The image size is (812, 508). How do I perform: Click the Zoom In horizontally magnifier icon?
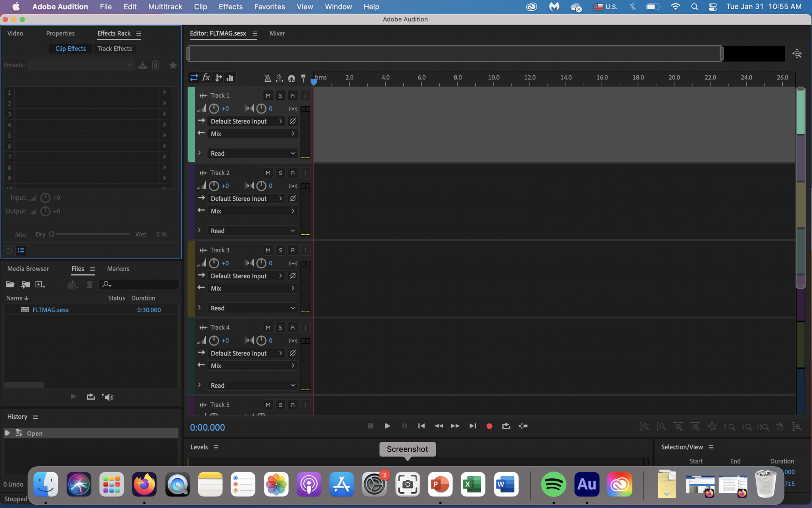679,426
